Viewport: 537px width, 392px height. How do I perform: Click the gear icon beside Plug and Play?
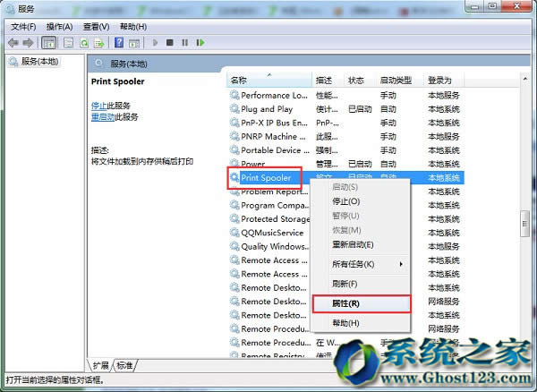tap(234, 109)
